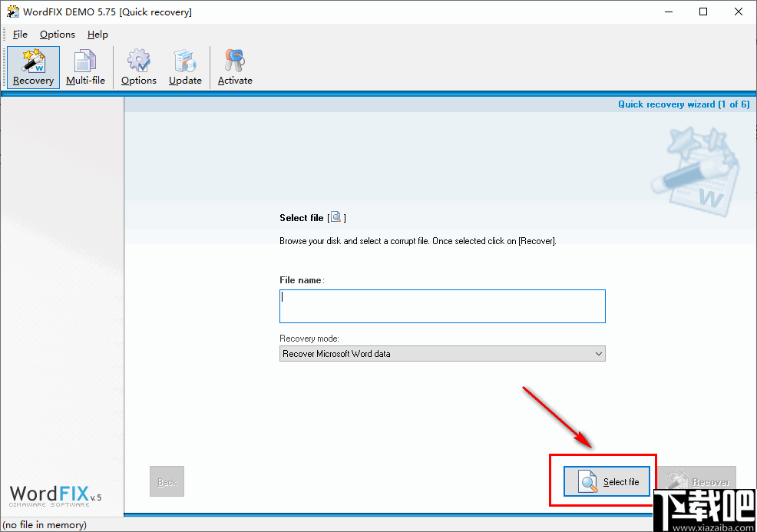
Task: Click the Options gear toolbar icon
Action: tap(138, 67)
